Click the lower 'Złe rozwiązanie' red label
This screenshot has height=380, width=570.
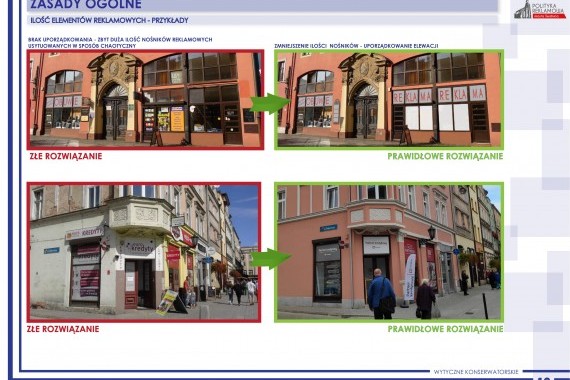coord(63,329)
